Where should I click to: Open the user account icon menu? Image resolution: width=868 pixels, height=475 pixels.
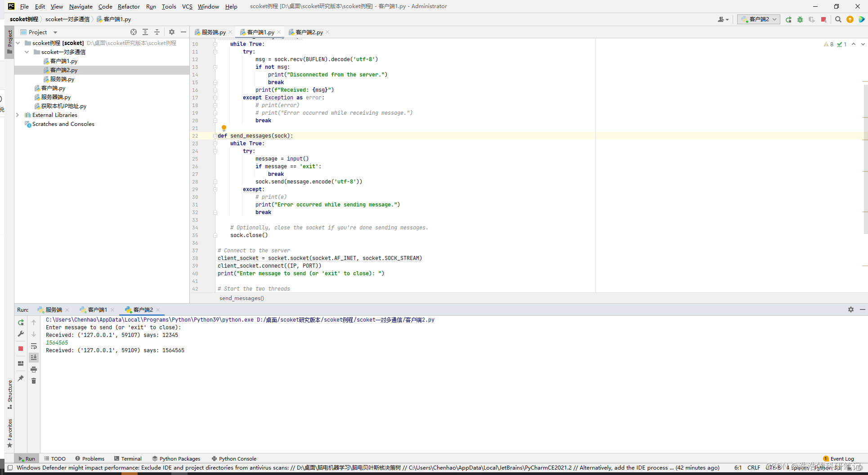tap(723, 19)
